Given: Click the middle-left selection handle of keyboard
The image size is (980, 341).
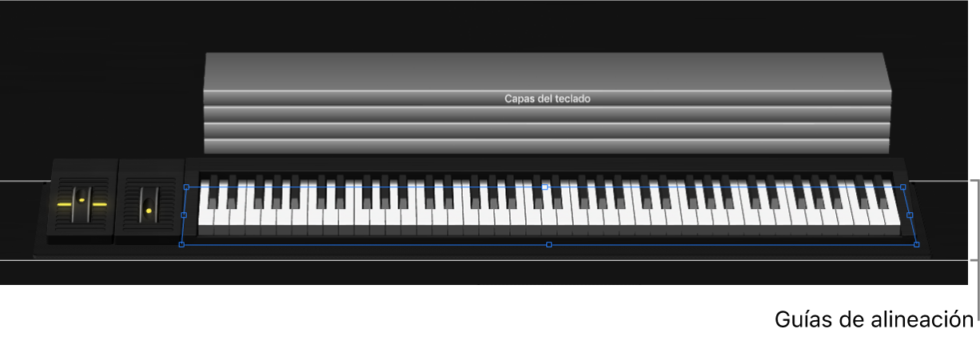Looking at the screenshot, I should click(x=184, y=215).
